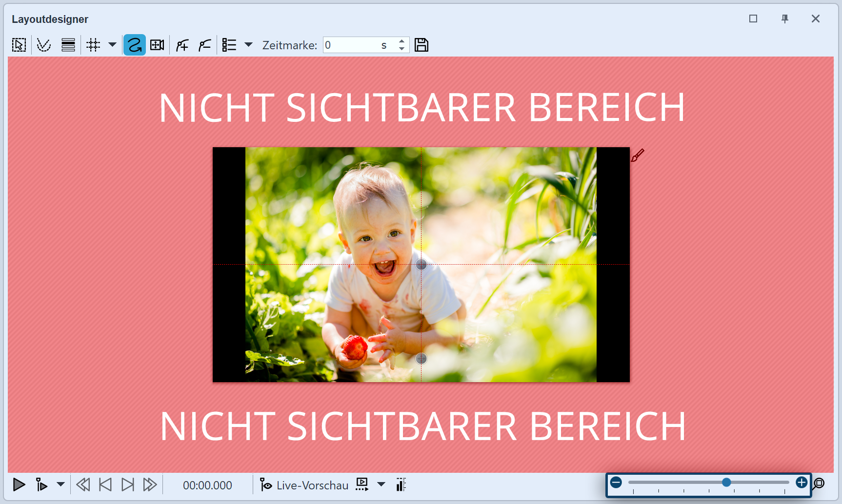Click the Zeitmarke label area
Image resolution: width=842 pixels, height=504 pixels.
click(x=289, y=45)
